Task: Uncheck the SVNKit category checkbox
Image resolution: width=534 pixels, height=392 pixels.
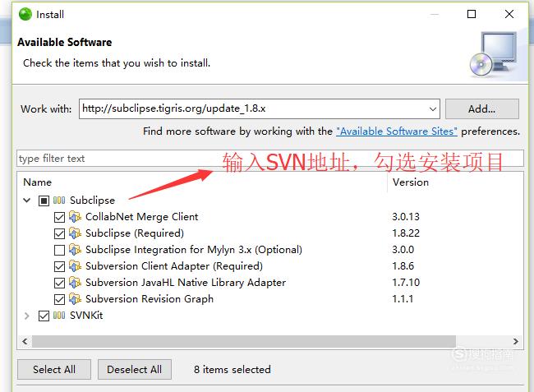Action: tap(44, 316)
